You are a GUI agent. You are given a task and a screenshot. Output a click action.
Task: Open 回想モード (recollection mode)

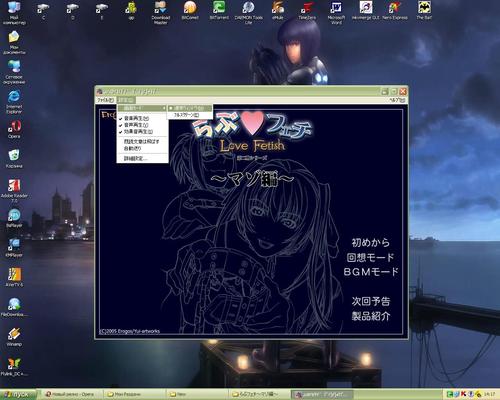[371, 257]
